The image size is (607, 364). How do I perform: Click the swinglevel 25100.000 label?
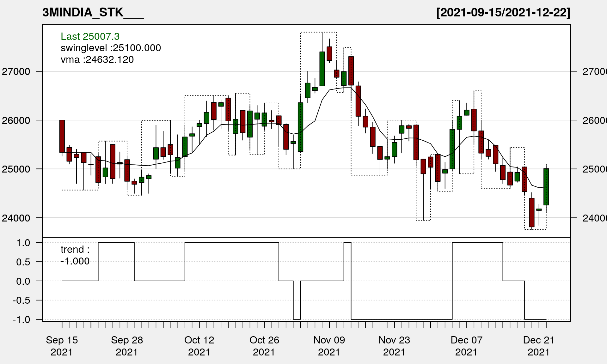(111, 48)
